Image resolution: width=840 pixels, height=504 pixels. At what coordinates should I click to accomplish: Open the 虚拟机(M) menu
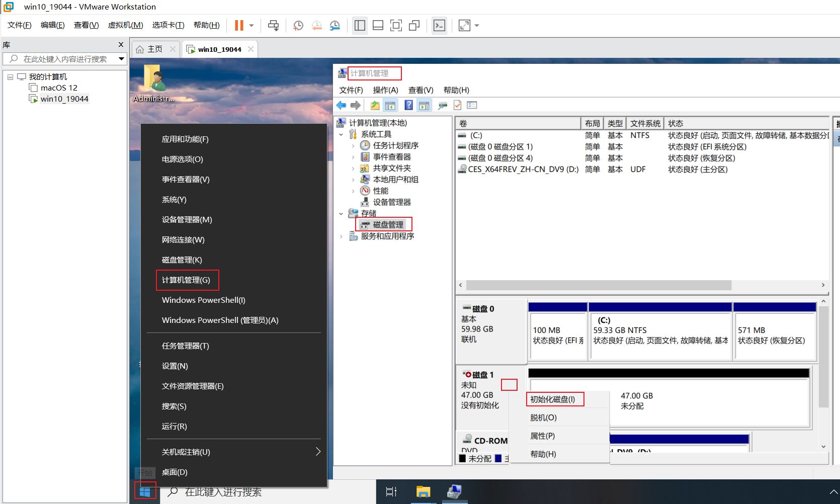coord(125,25)
